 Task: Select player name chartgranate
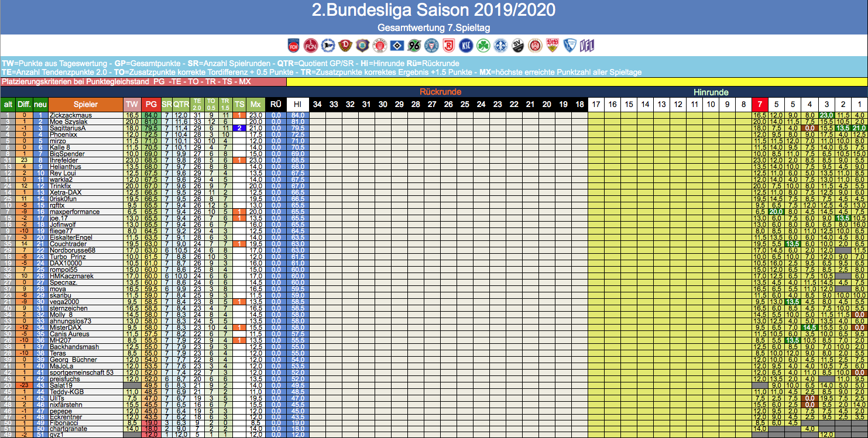[x=68, y=428]
